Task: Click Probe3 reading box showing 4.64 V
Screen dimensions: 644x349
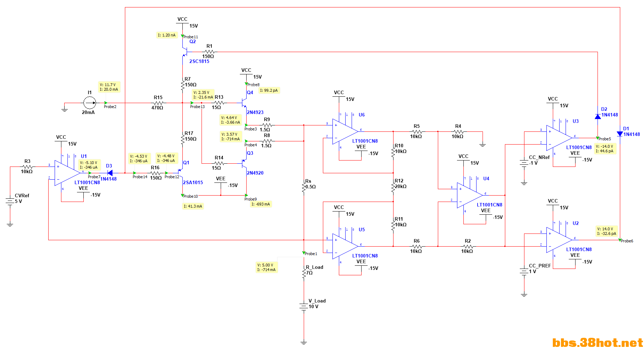Action: (231, 120)
